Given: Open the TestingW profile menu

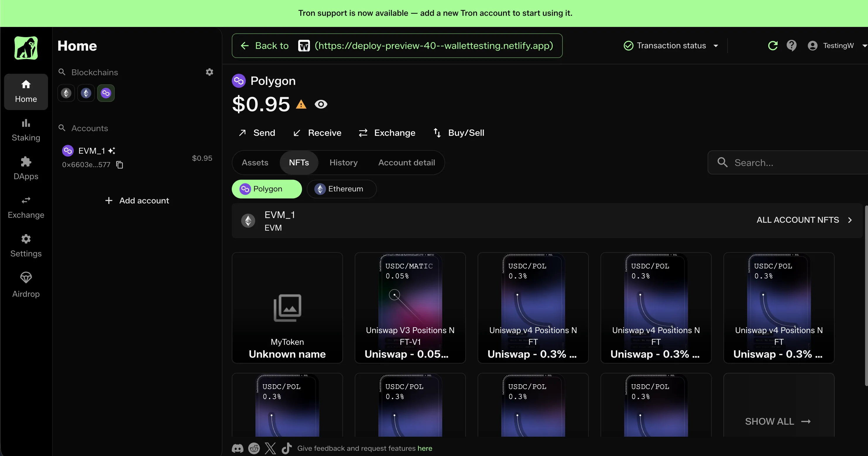Looking at the screenshot, I should click(837, 45).
